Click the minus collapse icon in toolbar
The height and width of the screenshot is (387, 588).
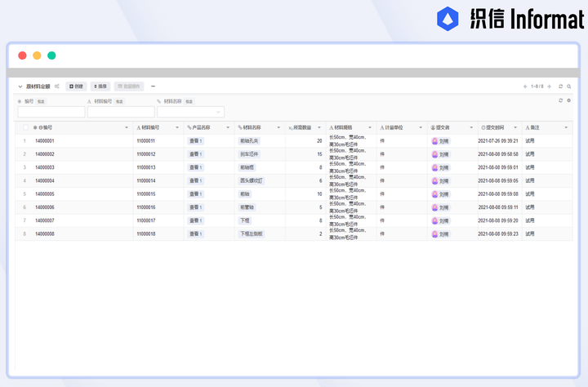coord(153,87)
